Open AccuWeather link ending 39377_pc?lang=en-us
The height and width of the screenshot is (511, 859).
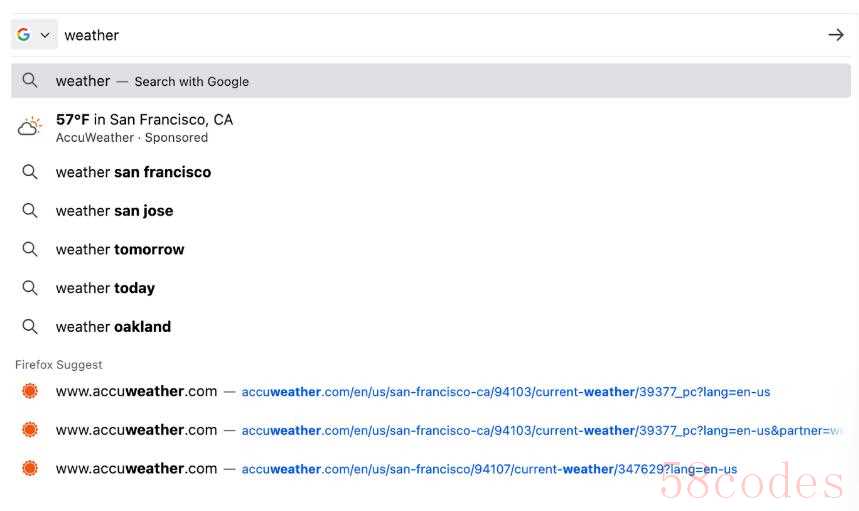click(505, 392)
